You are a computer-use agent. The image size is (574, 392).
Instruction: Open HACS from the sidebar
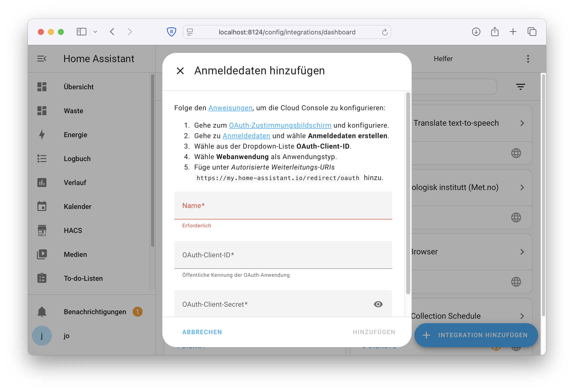point(73,230)
